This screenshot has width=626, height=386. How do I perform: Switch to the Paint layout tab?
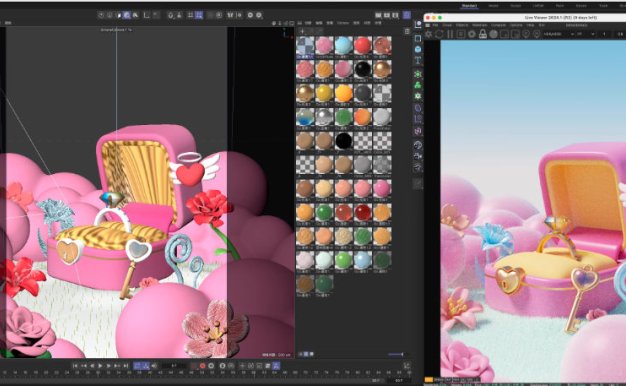click(560, 6)
